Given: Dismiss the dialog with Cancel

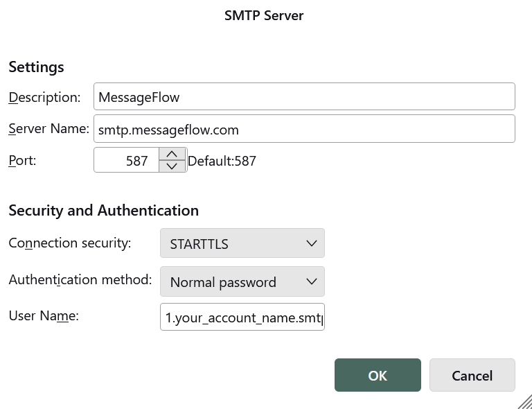Looking at the screenshot, I should 472,375.
